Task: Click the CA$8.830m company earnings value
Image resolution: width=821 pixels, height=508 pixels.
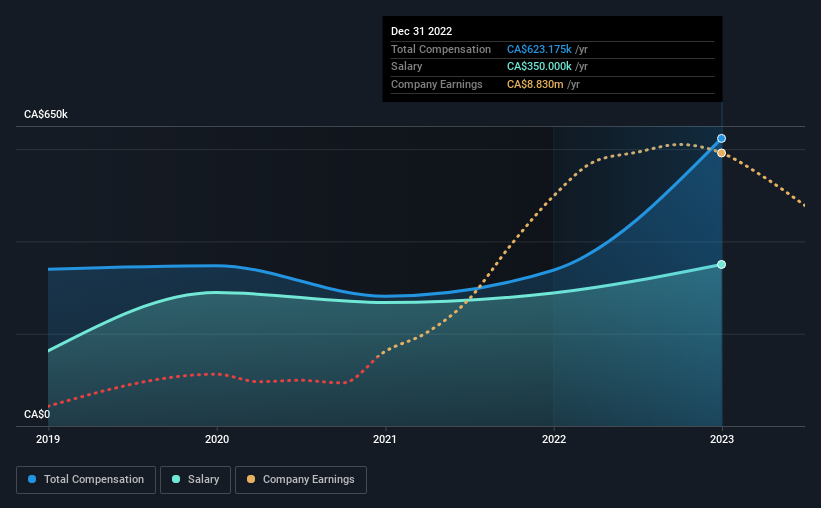Action: click(x=535, y=84)
